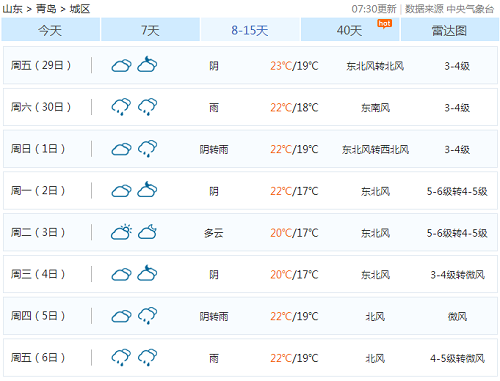This screenshot has height=381, width=500.
Task: Select the 8-15天 forecast tab
Action: pos(250,30)
